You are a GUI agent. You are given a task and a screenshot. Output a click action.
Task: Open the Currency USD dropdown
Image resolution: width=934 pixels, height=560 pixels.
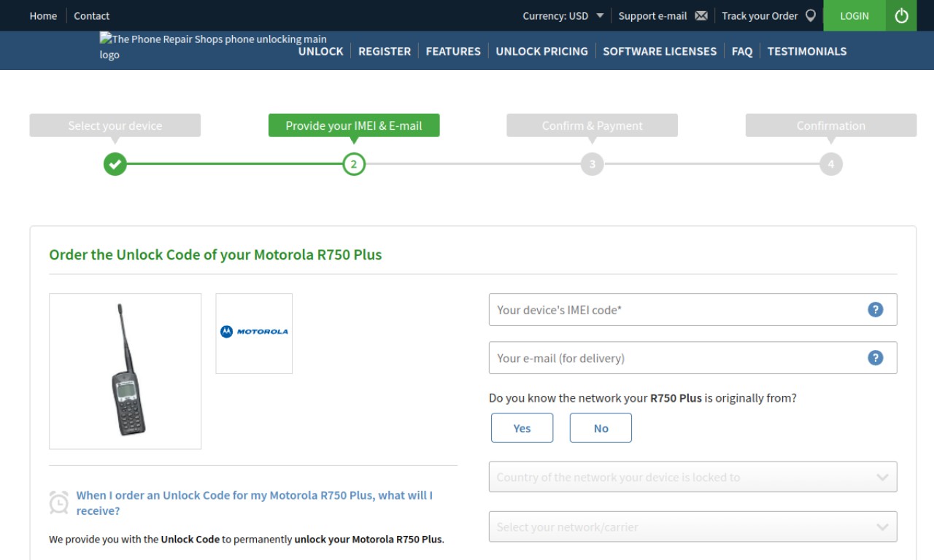563,15
